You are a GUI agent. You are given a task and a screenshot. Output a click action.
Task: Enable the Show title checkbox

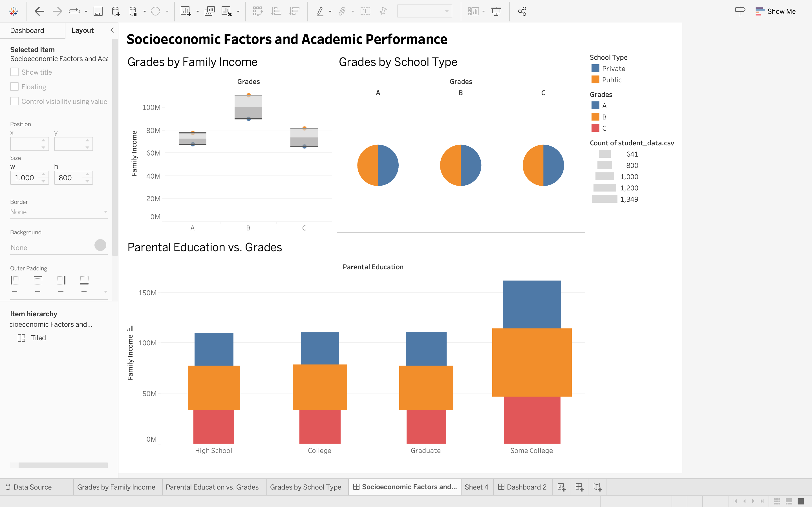coord(14,72)
